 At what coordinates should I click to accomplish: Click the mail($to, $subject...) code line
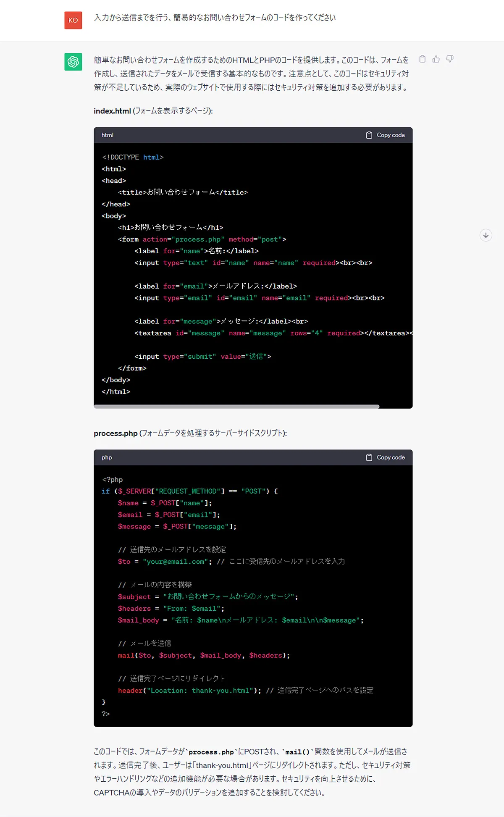pyautogui.click(x=204, y=655)
